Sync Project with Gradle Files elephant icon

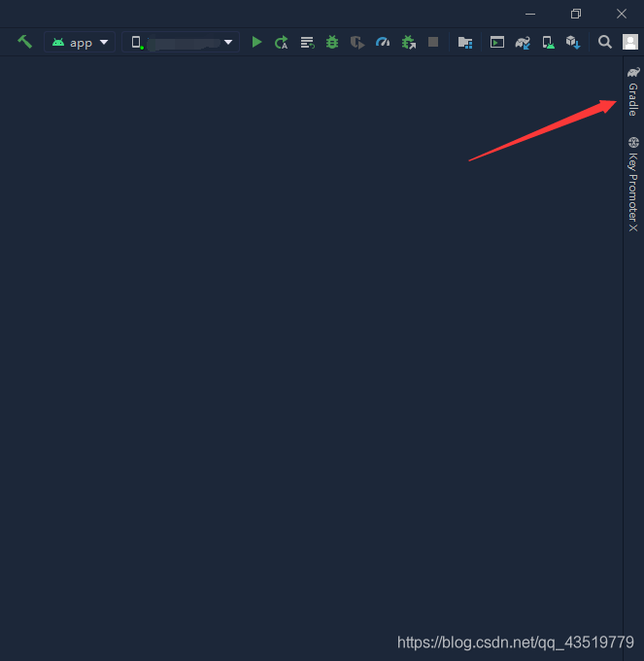pos(523,43)
